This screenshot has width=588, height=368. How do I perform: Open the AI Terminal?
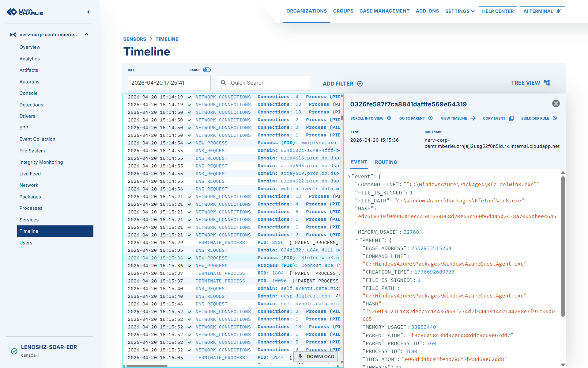point(542,11)
